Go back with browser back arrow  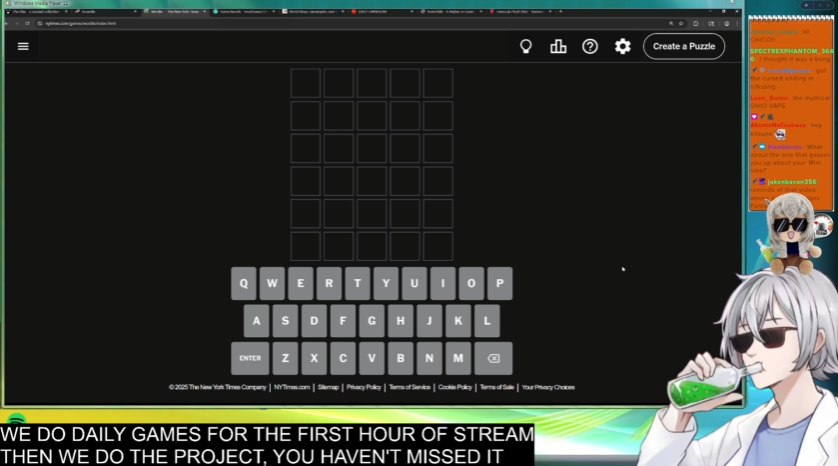(7, 24)
